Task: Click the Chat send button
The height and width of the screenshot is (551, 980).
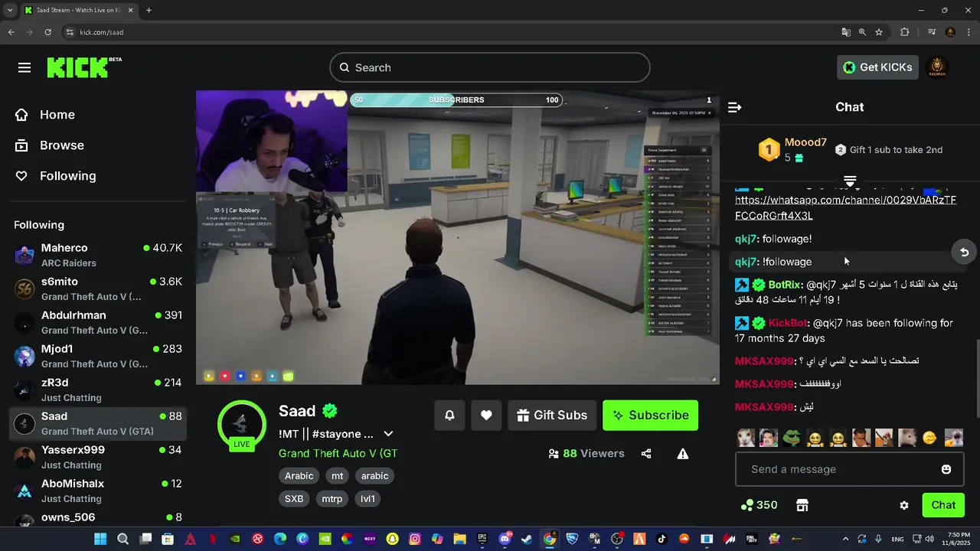Action: coord(943,505)
